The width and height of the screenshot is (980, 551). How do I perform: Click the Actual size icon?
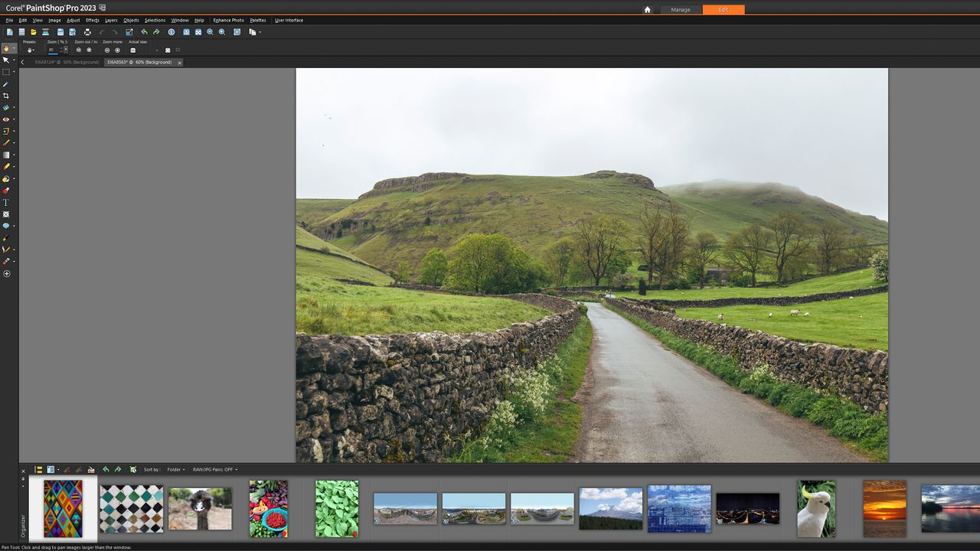click(x=132, y=50)
